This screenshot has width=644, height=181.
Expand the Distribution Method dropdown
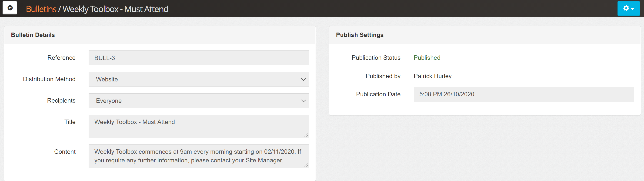click(x=198, y=80)
